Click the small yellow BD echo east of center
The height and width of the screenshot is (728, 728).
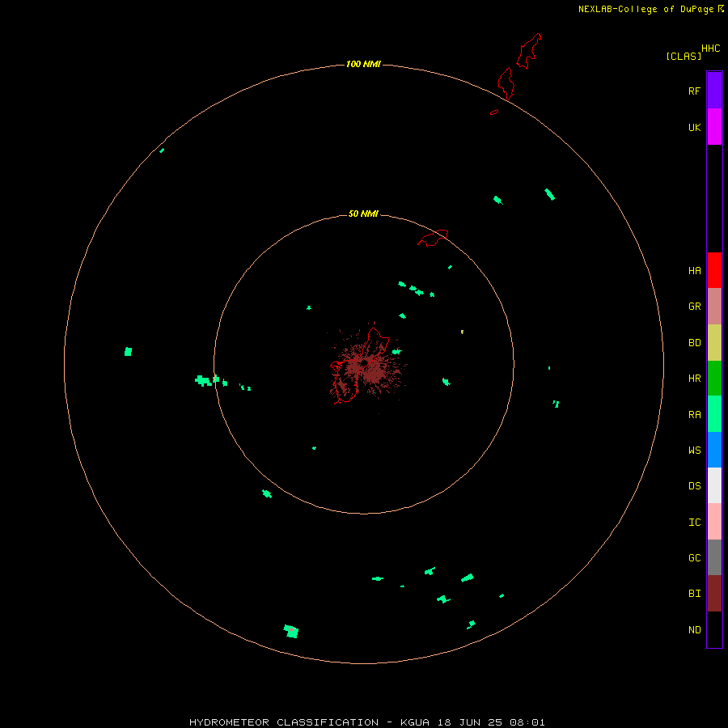463,332
